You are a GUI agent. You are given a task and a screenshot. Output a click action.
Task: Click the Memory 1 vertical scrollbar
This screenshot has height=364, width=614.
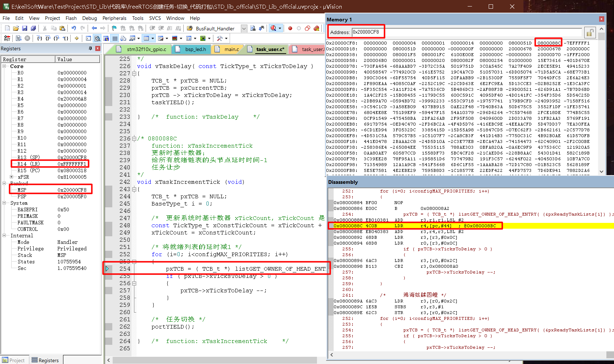point(601,101)
